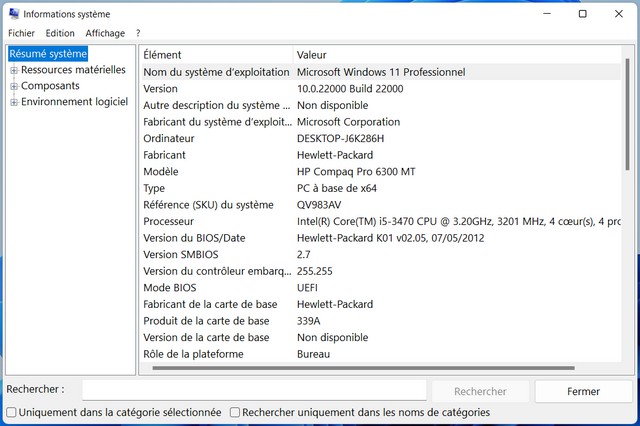Select the Nom du système d'exploitation row
Viewport: 640px width, 426px height.
[380, 72]
